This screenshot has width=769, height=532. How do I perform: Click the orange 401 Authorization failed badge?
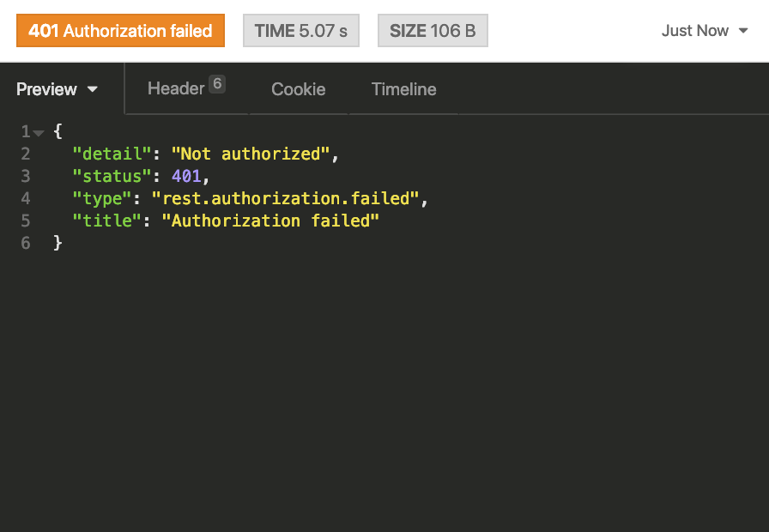(120, 31)
